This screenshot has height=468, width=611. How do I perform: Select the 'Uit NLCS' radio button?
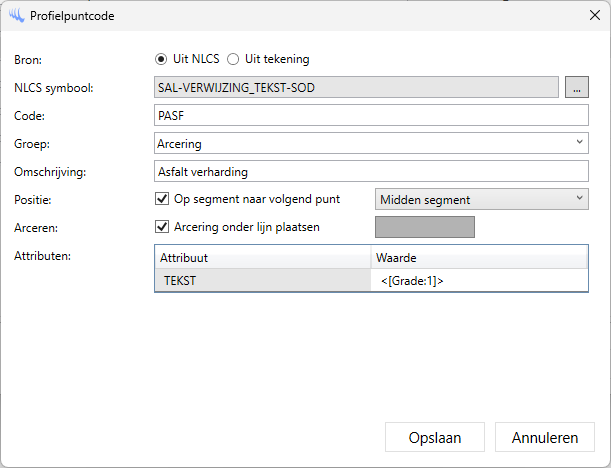[x=161, y=59]
